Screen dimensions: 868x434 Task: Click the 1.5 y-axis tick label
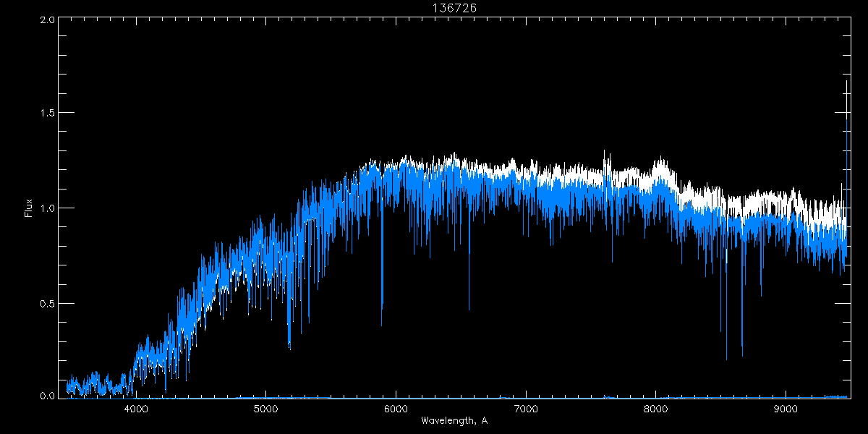47,114
